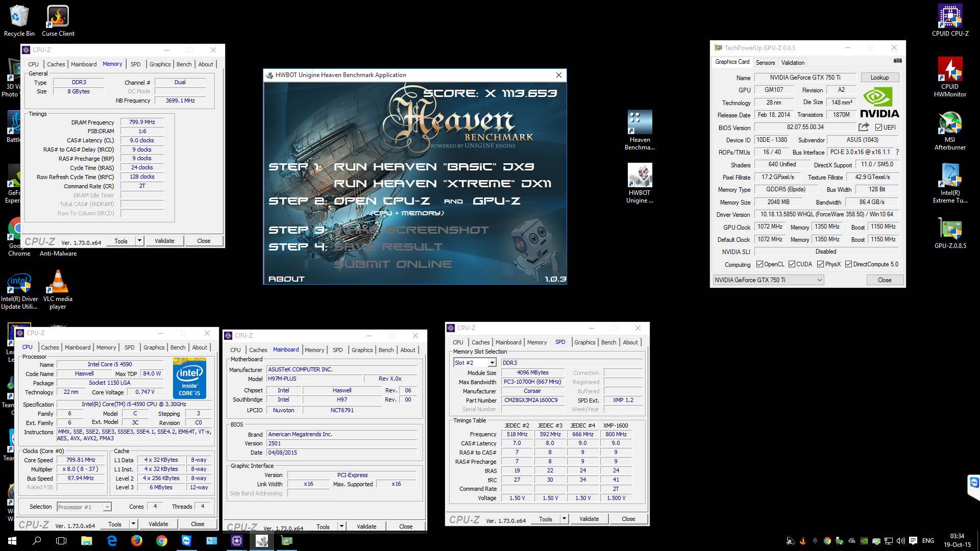Viewport: 980px width, 551px height.
Task: Expand Tools arrow in CPU-Z SPD window
Action: click(x=564, y=519)
